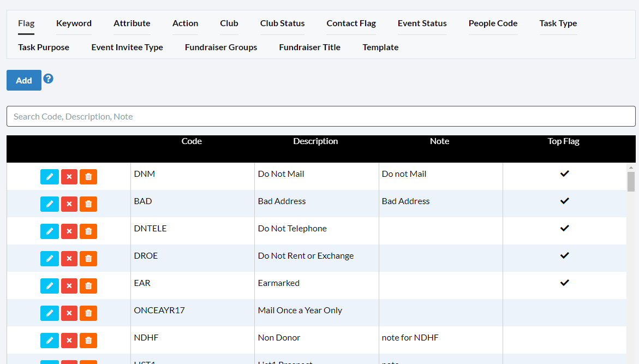Delete DROE row using trash icon
639x364 pixels.
coord(88,259)
